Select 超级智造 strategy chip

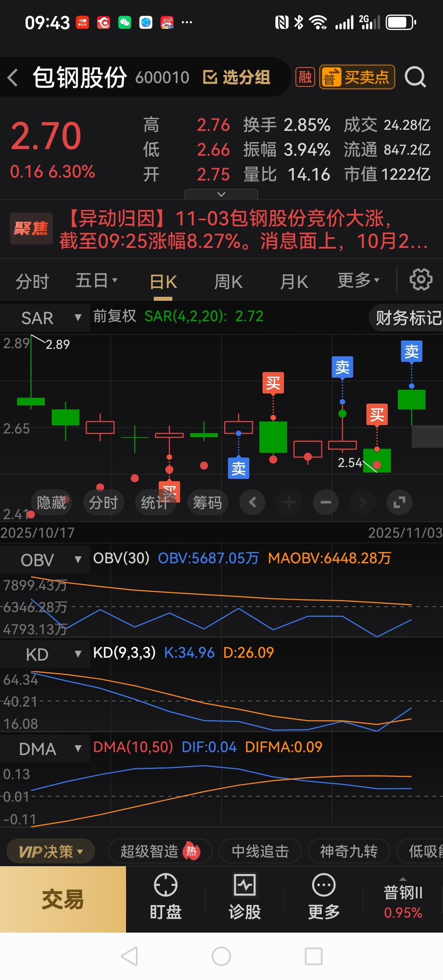(160, 851)
